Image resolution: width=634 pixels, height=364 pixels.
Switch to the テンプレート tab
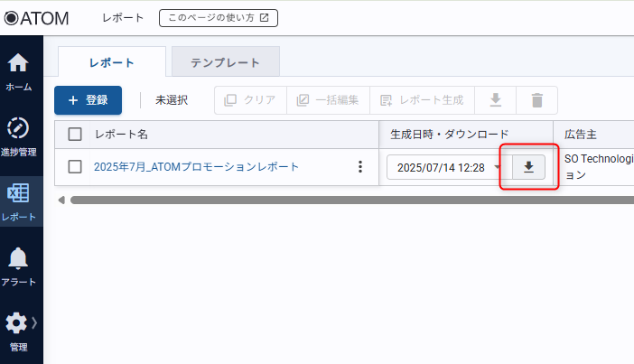[x=225, y=62]
